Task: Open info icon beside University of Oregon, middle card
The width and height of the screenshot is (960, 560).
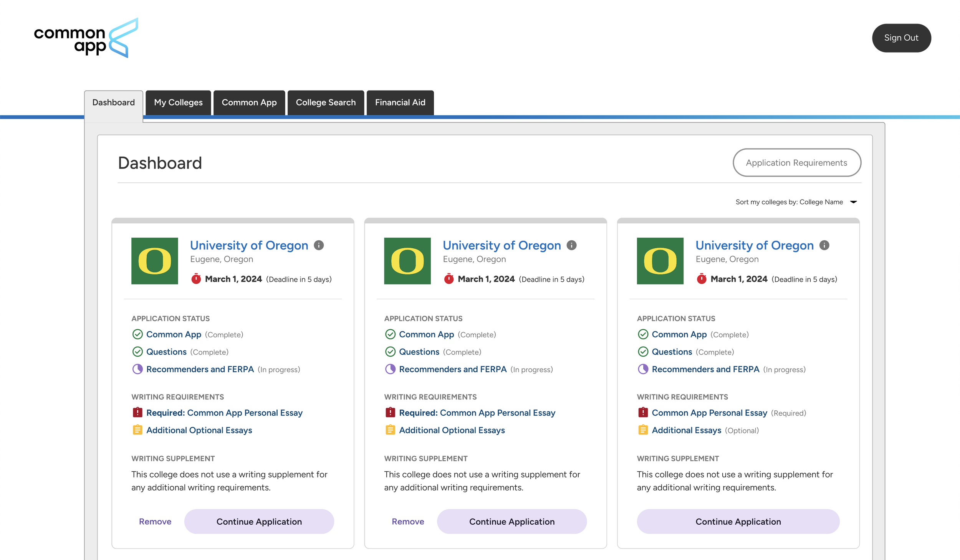Action: (x=571, y=245)
